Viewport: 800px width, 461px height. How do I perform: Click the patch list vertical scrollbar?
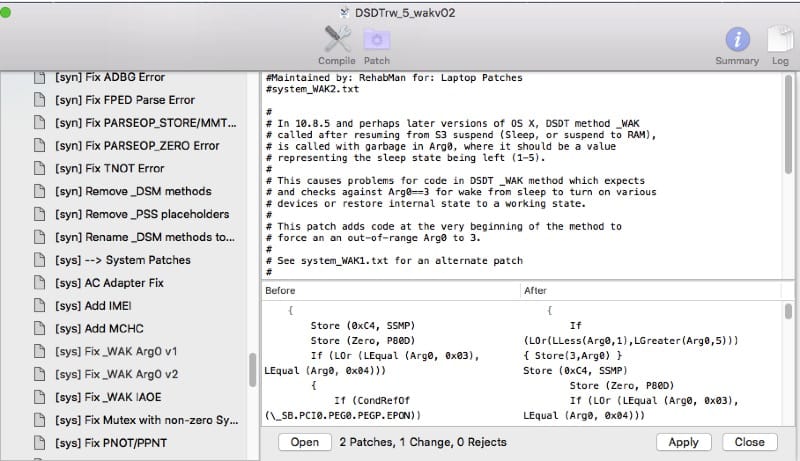click(x=253, y=372)
